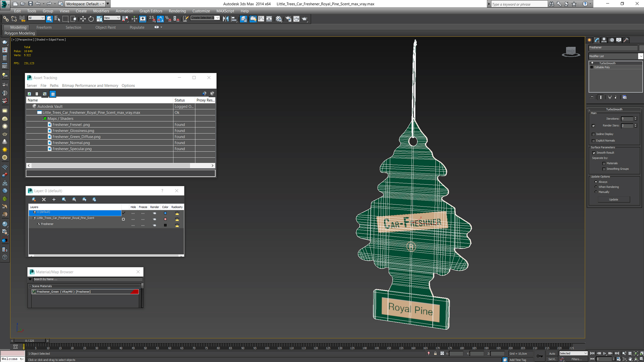Click blue color swatch of layer 0 (default)

(x=165, y=213)
